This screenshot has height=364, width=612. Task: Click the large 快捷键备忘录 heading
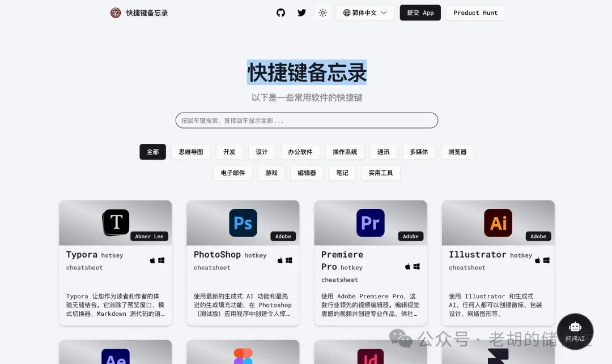(x=307, y=72)
